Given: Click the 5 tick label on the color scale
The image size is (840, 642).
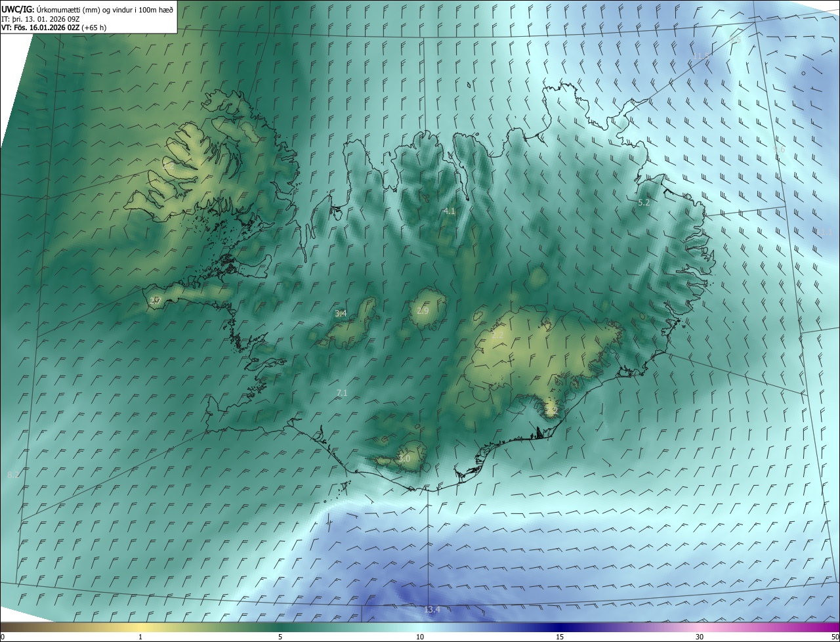Looking at the screenshot, I should [x=280, y=637].
